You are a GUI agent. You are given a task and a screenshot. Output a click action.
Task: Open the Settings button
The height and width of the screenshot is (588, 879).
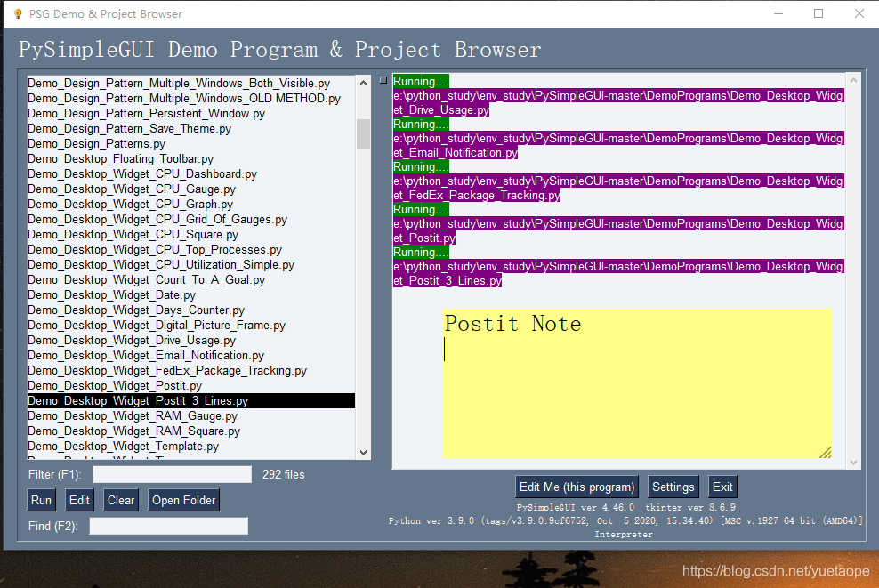tap(673, 487)
